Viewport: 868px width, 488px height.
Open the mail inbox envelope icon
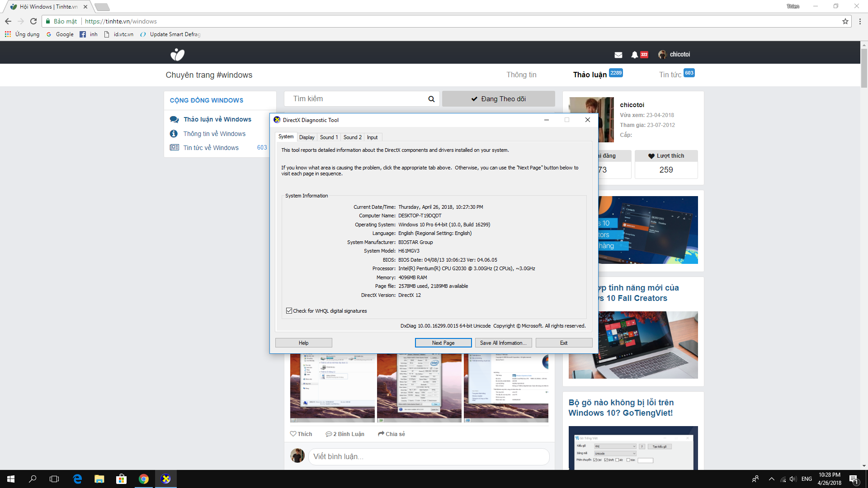(618, 55)
